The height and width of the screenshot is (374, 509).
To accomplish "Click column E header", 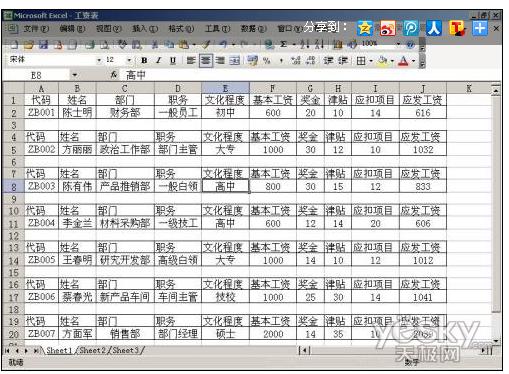I will (x=225, y=88).
